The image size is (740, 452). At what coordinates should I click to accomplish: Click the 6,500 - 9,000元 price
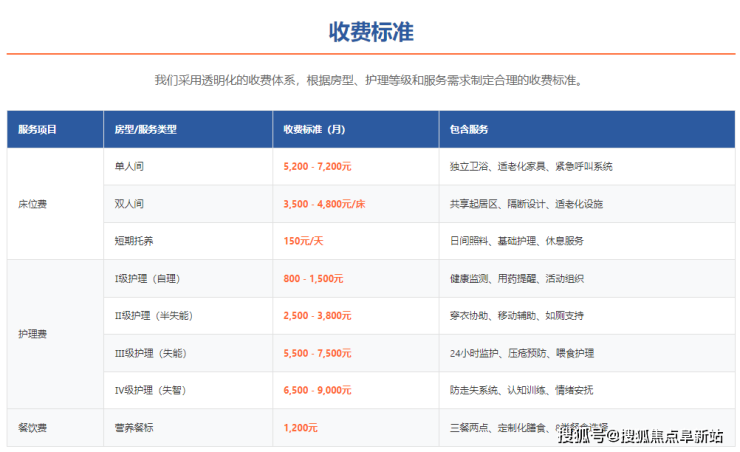click(317, 390)
